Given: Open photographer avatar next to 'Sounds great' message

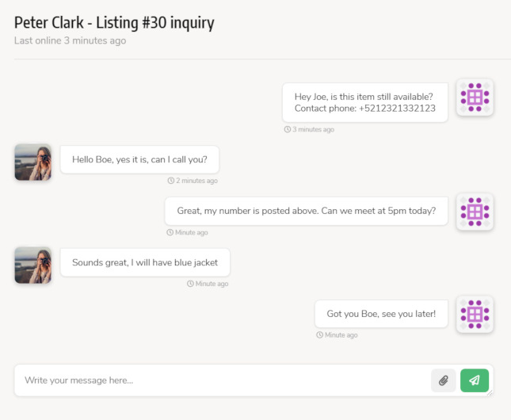Looking at the screenshot, I should point(33,265).
